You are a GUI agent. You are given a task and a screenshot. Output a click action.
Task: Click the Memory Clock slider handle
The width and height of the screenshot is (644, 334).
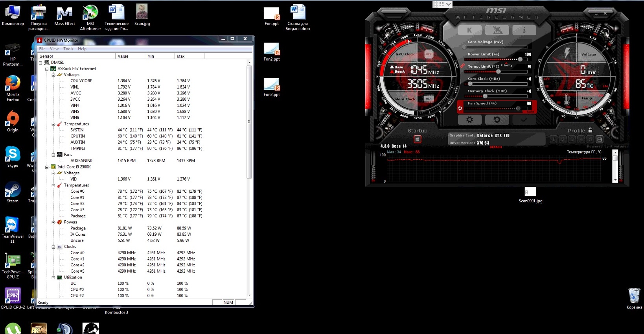click(485, 96)
